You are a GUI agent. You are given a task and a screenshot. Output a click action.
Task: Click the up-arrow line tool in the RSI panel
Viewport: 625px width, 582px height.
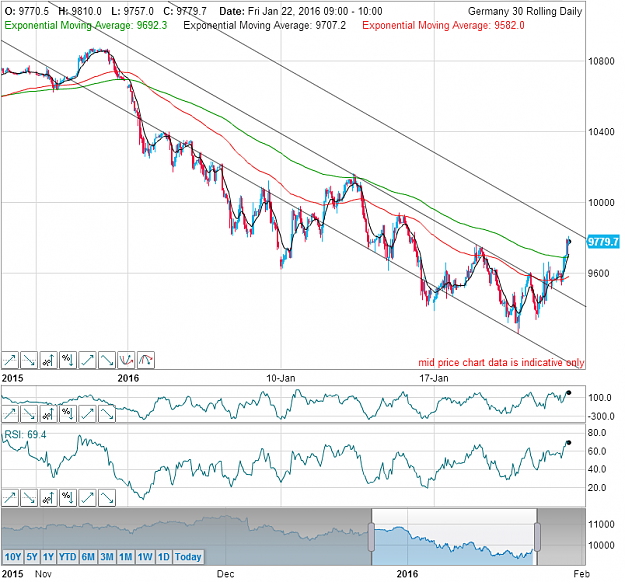(10, 498)
